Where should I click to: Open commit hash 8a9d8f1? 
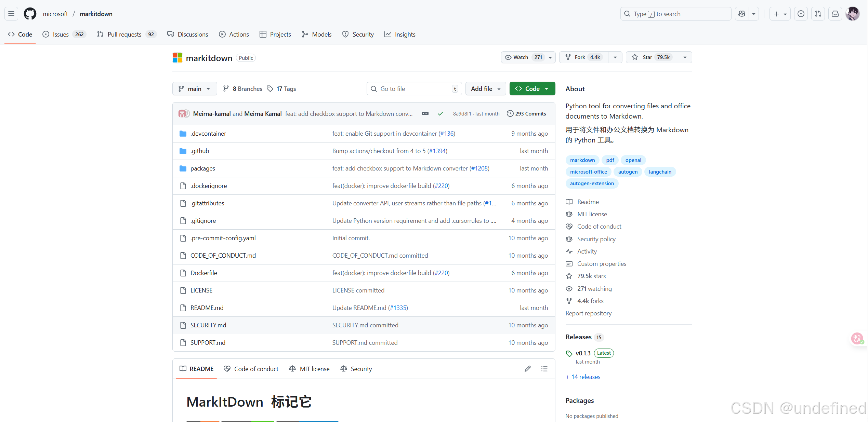coord(462,114)
